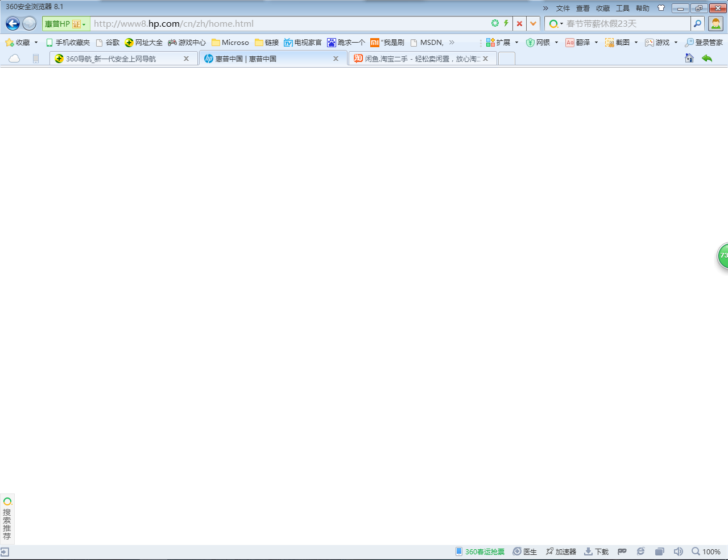Click the greyed-out forward navigation arrow
The image size is (728, 560).
pos(30,23)
